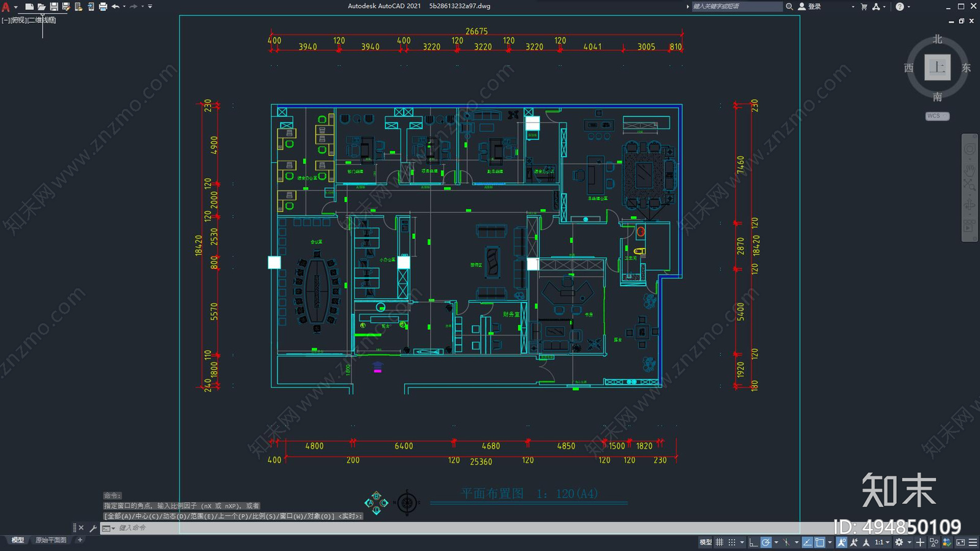The width and height of the screenshot is (980, 551).
Task: Open the Workspace Switching gear icon
Action: (899, 542)
